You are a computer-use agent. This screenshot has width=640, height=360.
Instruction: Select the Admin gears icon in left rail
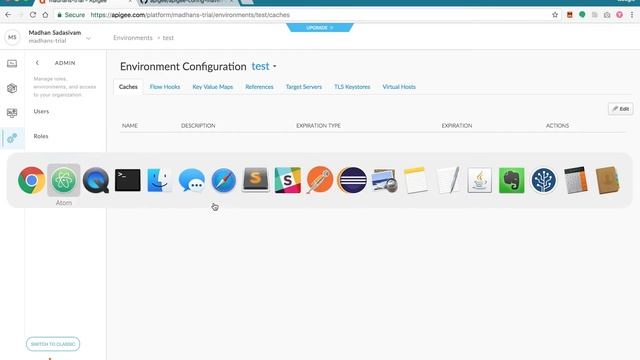pos(12,138)
